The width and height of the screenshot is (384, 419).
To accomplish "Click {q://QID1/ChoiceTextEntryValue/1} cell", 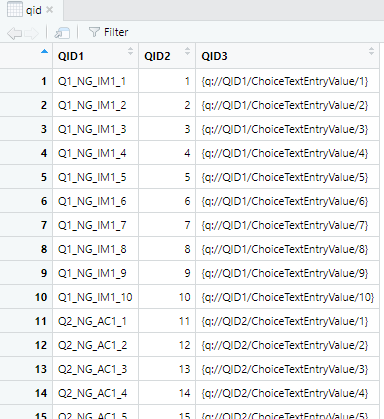I will [287, 81].
